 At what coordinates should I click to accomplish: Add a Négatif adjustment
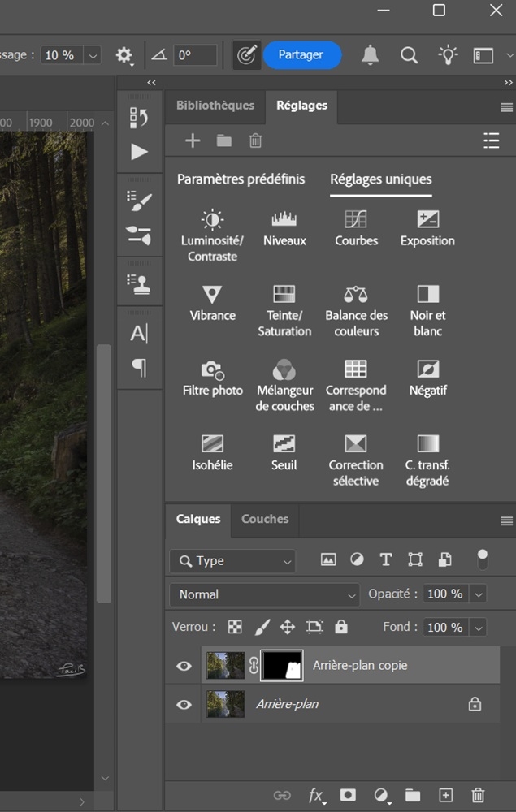(427, 378)
